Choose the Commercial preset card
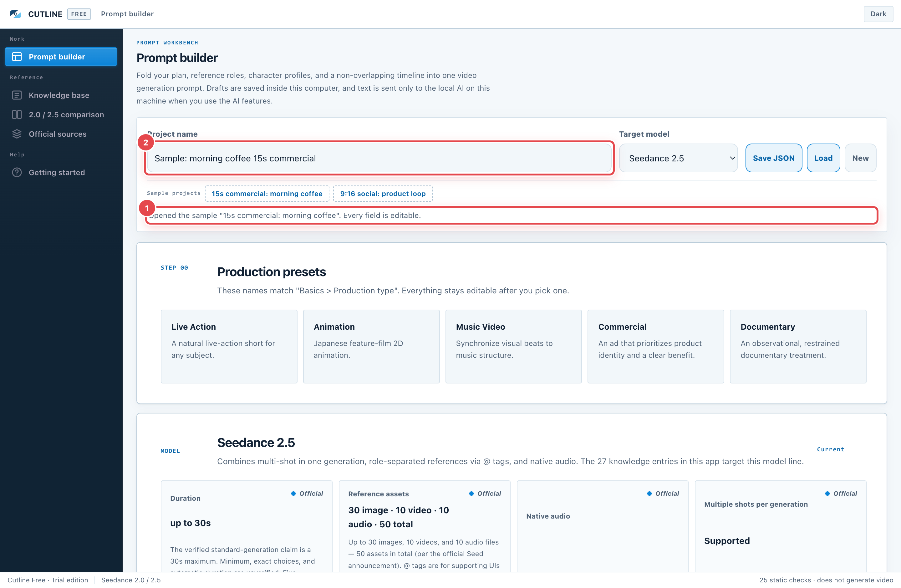 (x=656, y=347)
